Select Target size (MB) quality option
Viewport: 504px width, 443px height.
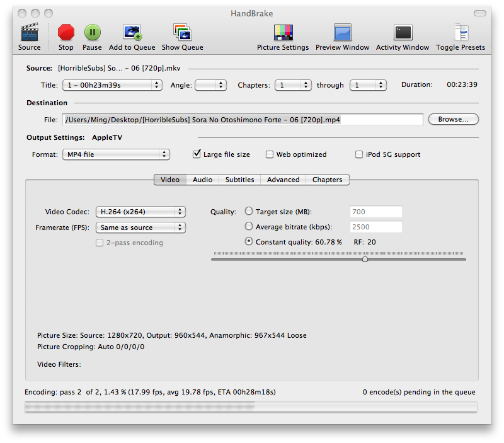pyautogui.click(x=248, y=211)
